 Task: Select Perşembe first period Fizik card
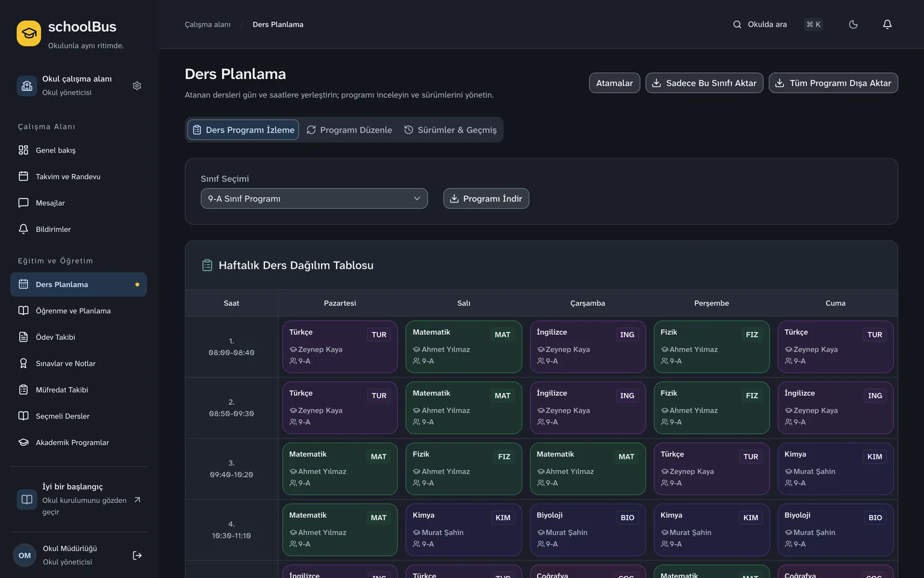711,347
